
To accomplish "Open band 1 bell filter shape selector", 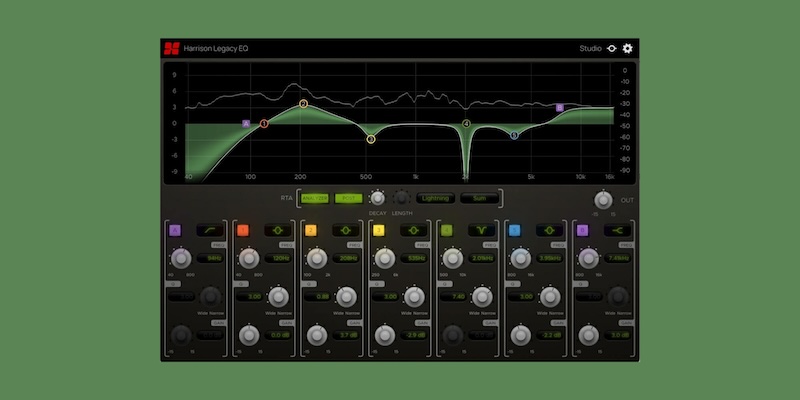I will 278,231.
